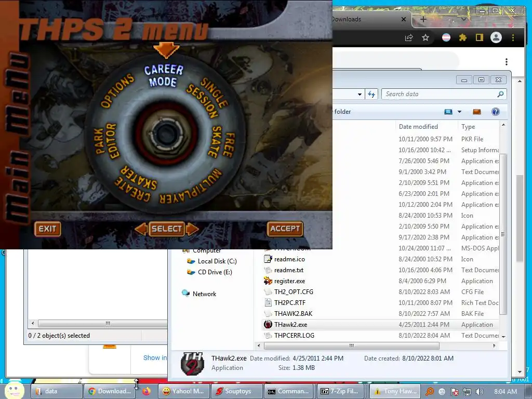Expand the Chrome tab search chevron
This screenshot has width=532, height=399.
coord(463,19)
